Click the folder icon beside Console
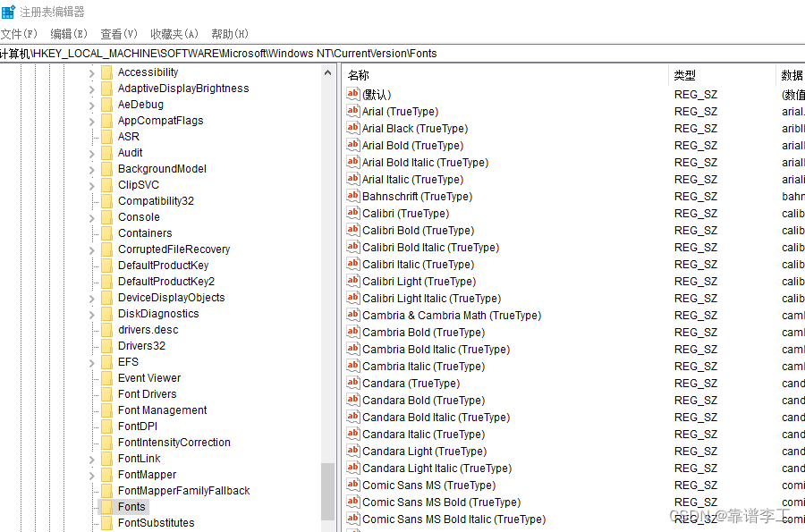The height and width of the screenshot is (532, 805). (x=106, y=217)
